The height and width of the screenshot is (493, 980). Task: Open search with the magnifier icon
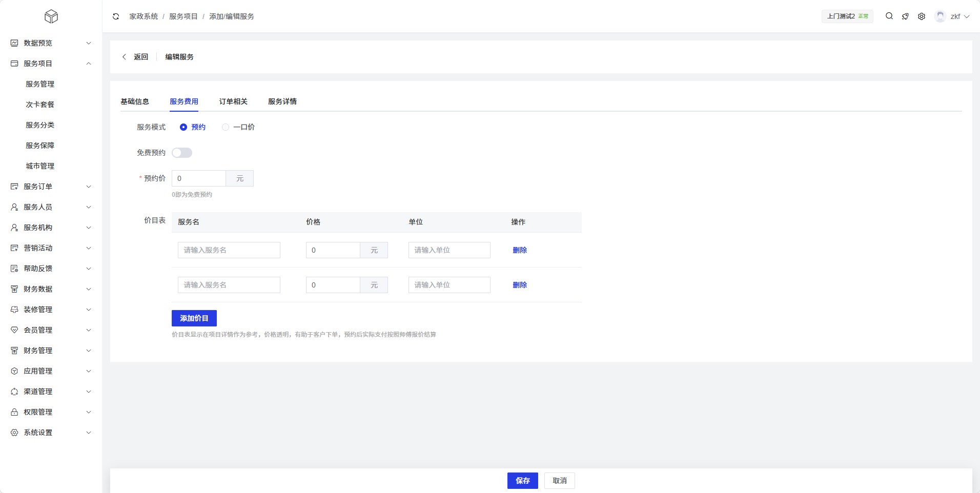coord(889,16)
